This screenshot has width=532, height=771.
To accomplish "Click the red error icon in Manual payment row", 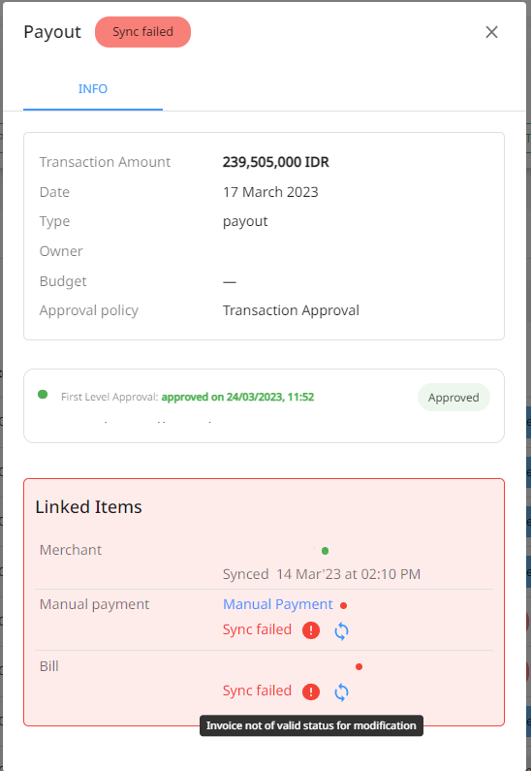I will click(x=311, y=630).
